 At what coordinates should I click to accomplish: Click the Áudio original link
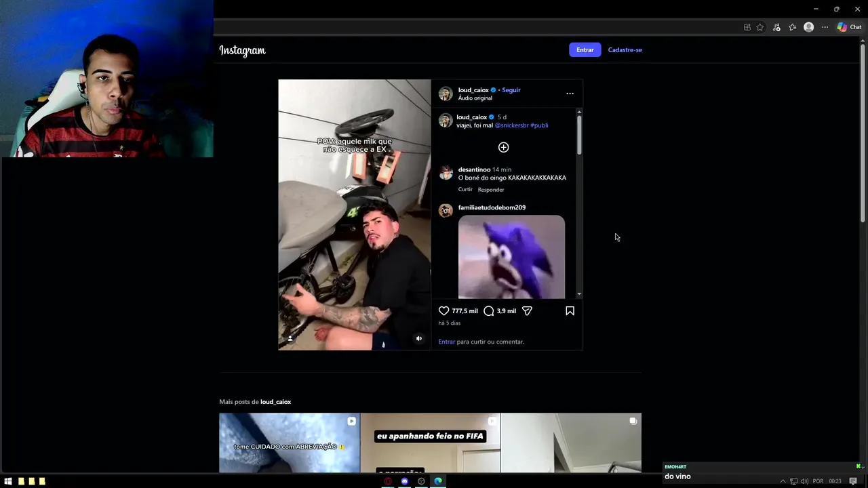pos(475,98)
